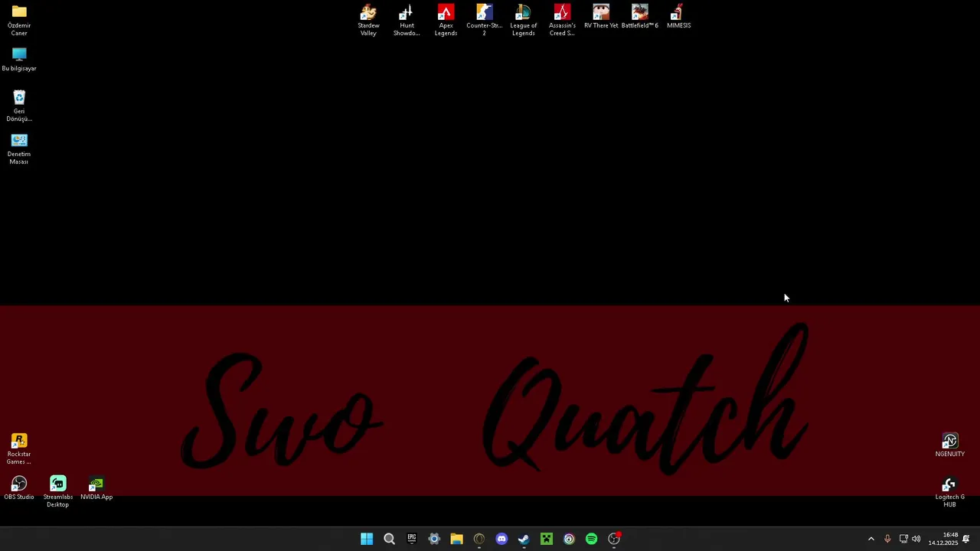Select the League of Legends shortcut
The image size is (980, 551).
[x=523, y=20]
